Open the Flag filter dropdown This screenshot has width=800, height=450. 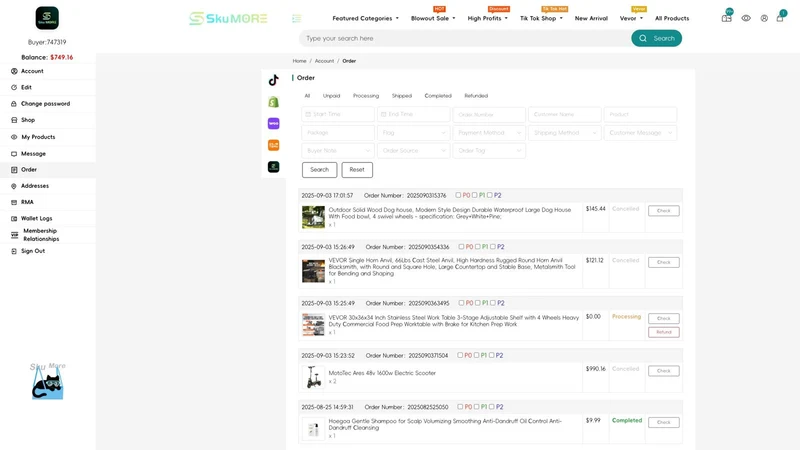coord(413,133)
